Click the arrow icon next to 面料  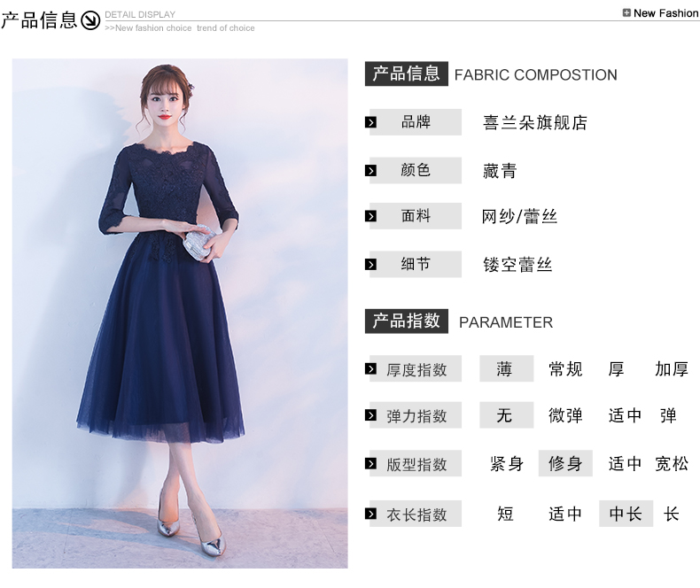tap(370, 216)
